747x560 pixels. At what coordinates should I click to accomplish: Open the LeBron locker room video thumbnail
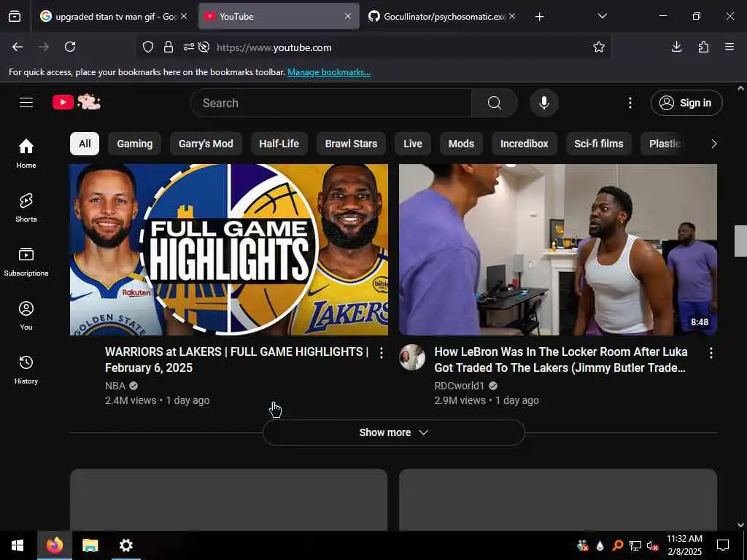(558, 249)
